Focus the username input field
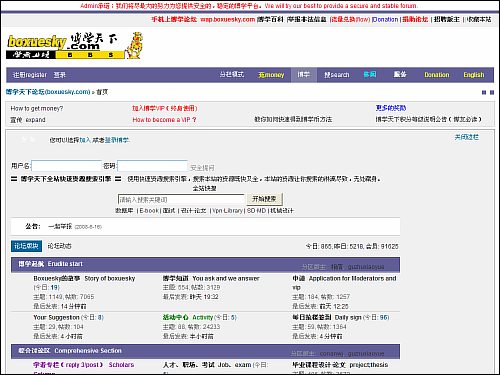Viewport: 500px width, 375px height. pos(66,166)
